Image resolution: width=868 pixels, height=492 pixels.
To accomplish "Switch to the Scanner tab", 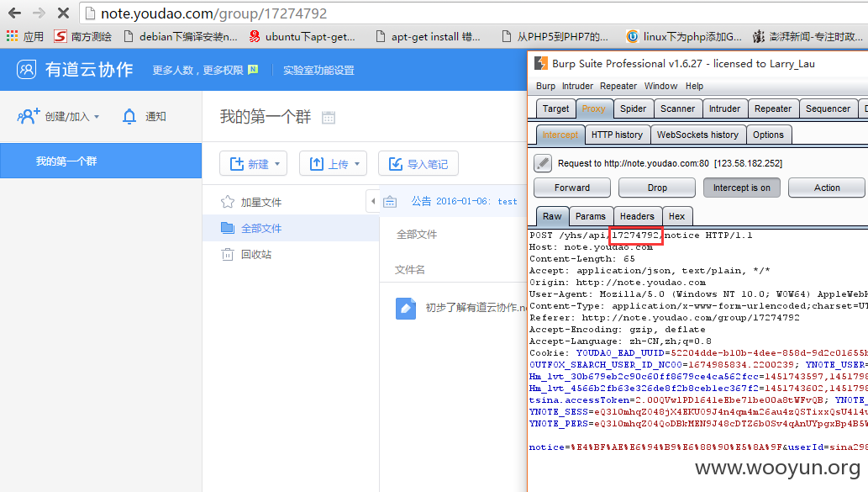I will click(677, 108).
